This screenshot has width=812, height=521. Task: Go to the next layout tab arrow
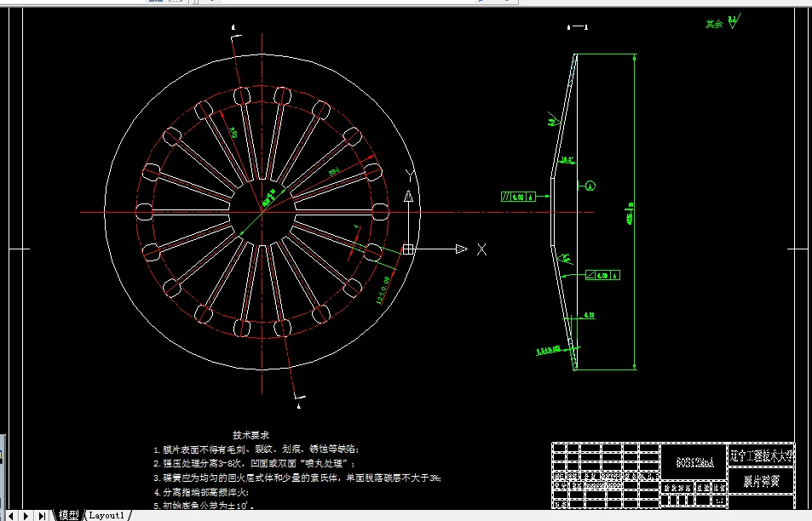pos(26,515)
